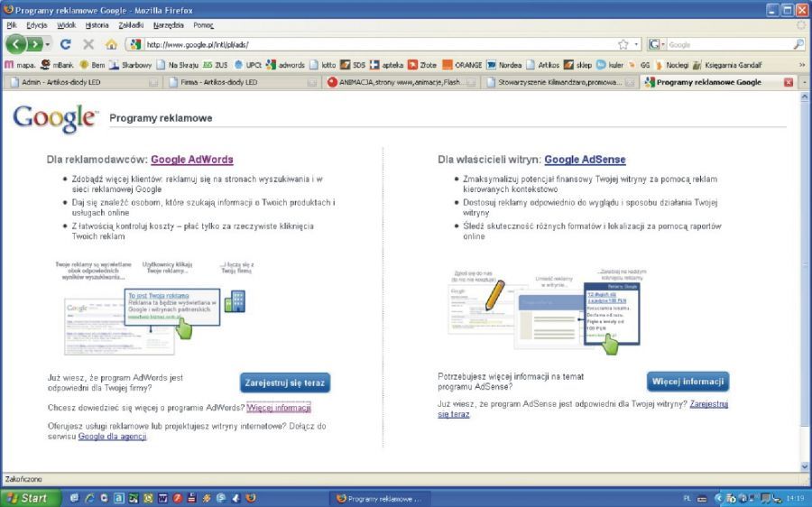Open the apteka bookmark
Viewport: 812px width, 507px height.
pyautogui.click(x=386, y=65)
